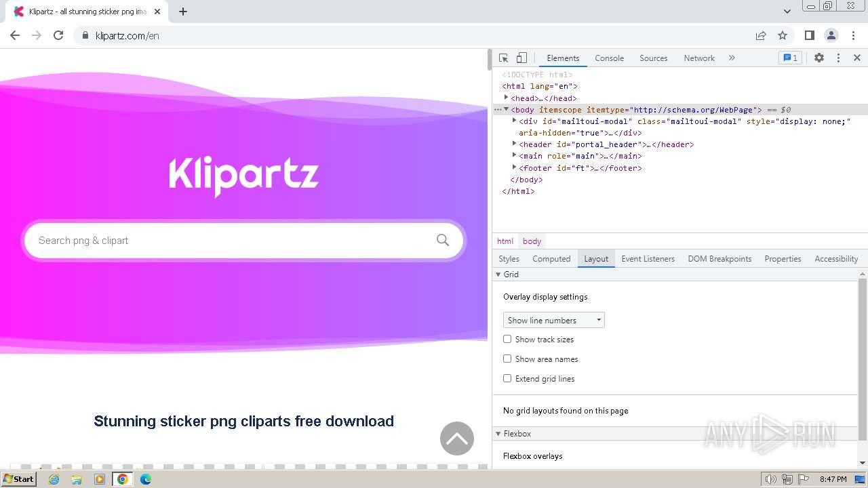The width and height of the screenshot is (868, 488).
Task: Click the Layout pane vertical scrollbar
Action: [x=863, y=358]
